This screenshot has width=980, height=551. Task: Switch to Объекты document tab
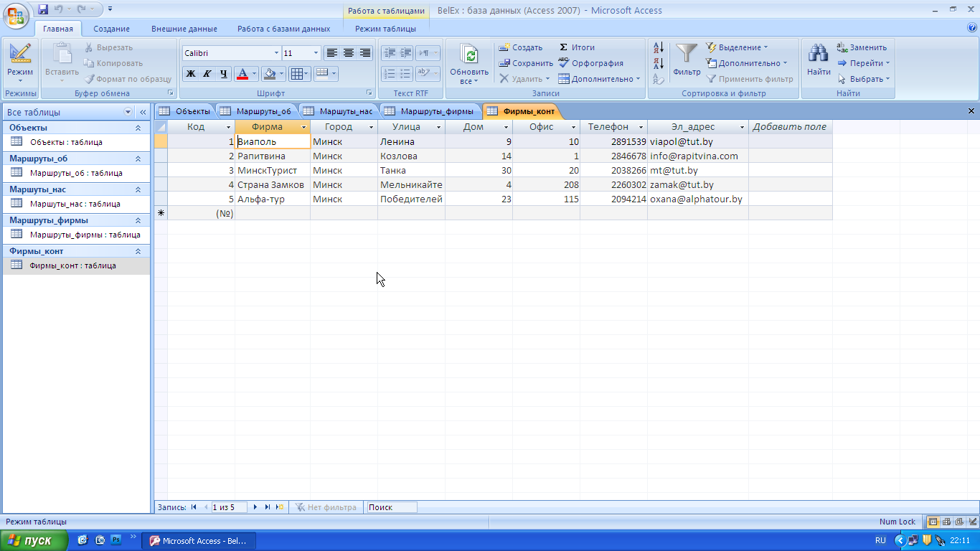pyautogui.click(x=185, y=111)
